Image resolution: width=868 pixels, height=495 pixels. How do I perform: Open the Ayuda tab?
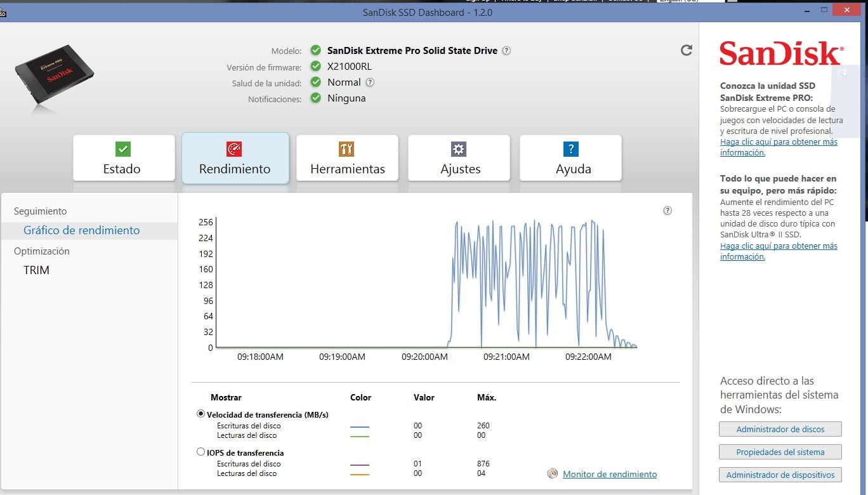pos(570,158)
